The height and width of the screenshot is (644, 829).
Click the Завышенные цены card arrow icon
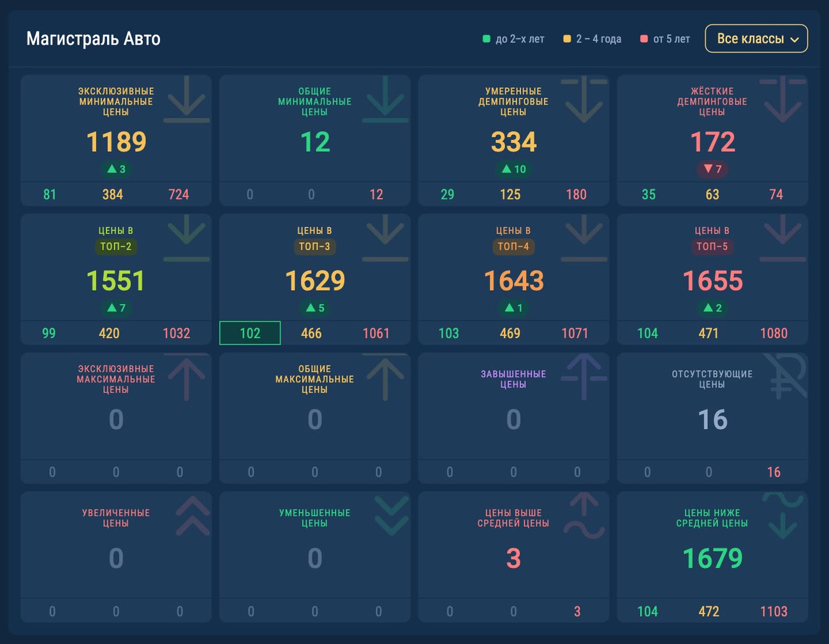(x=584, y=377)
